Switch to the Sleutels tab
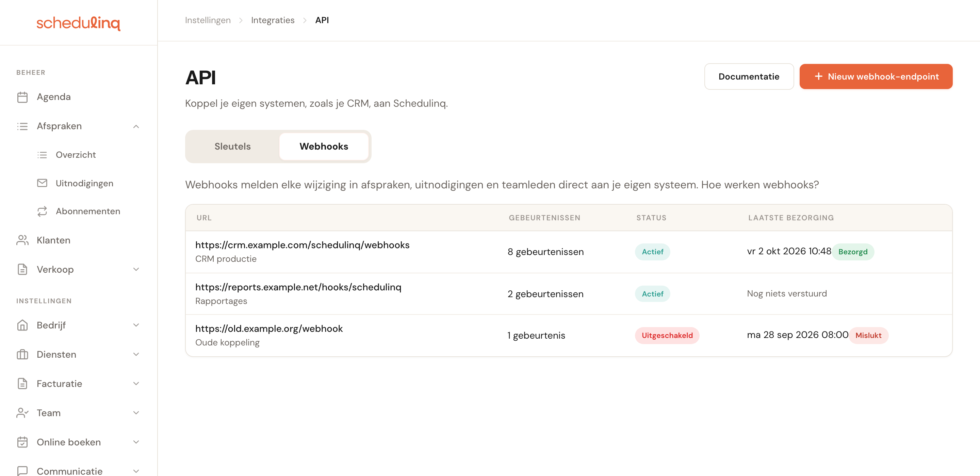 (232, 147)
